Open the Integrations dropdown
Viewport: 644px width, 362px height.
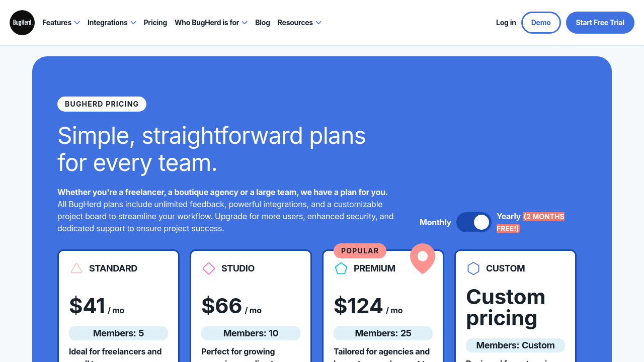[112, 23]
